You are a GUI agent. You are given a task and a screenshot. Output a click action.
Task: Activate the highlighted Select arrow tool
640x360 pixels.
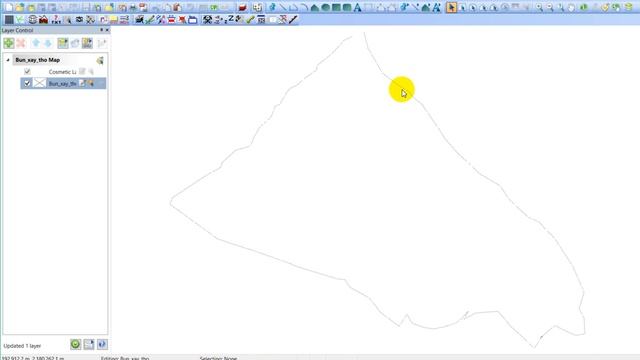point(451,8)
